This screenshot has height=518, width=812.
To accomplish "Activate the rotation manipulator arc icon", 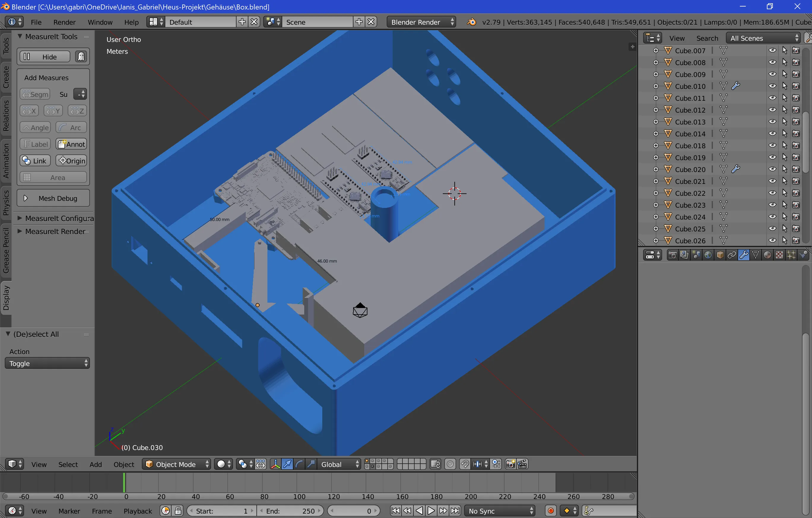I will [299, 464].
